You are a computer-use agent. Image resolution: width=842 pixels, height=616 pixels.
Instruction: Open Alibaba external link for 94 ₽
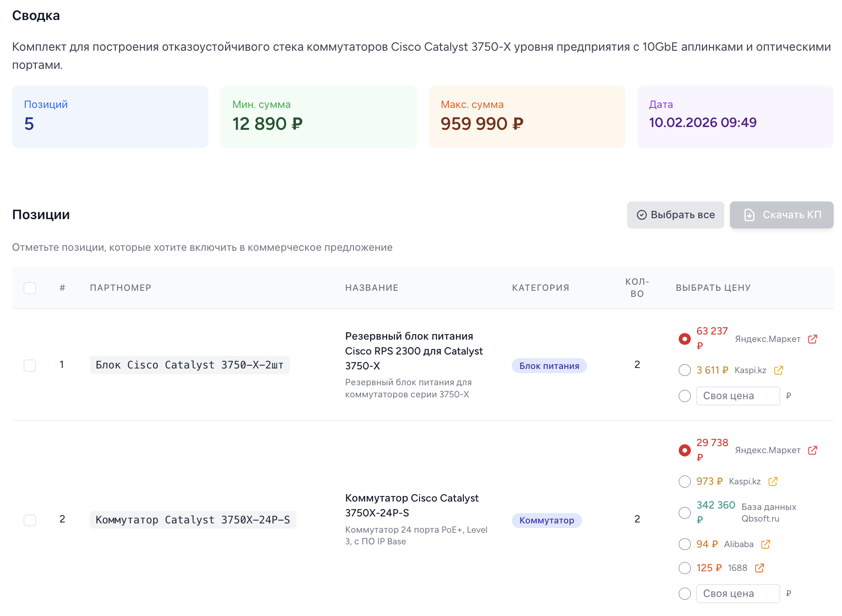[765, 544]
